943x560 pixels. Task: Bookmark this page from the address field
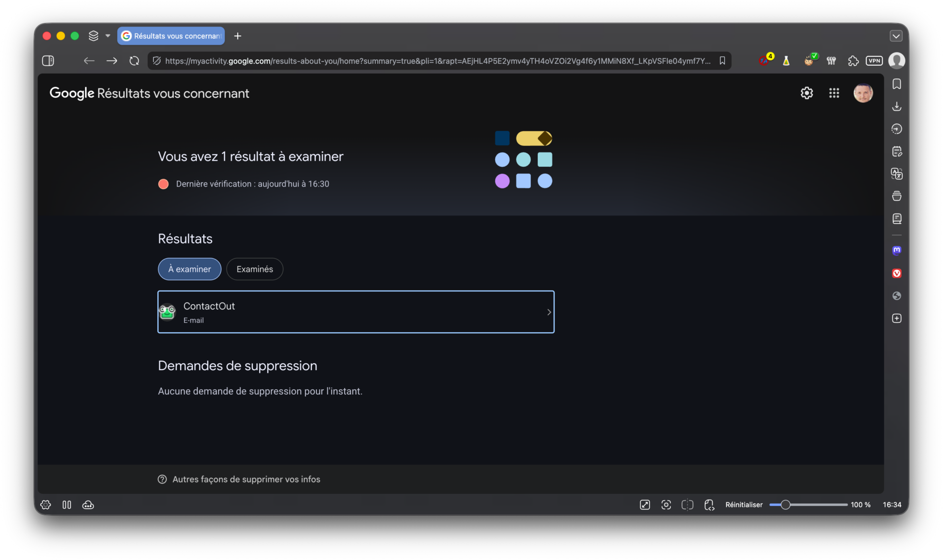(722, 61)
